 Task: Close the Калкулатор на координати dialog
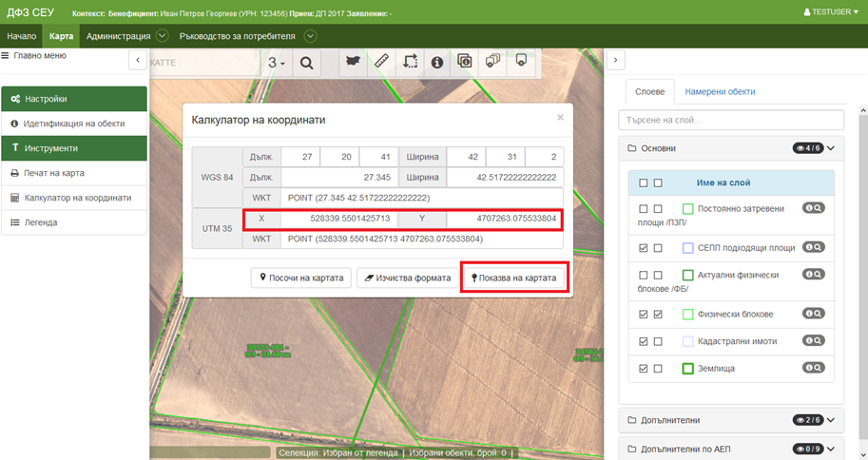pyautogui.click(x=560, y=117)
